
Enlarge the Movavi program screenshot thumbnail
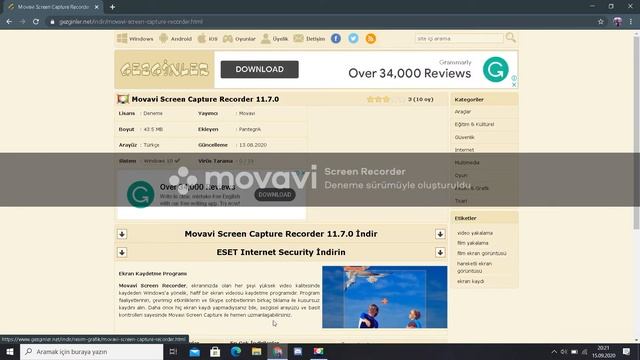[x=384, y=297]
